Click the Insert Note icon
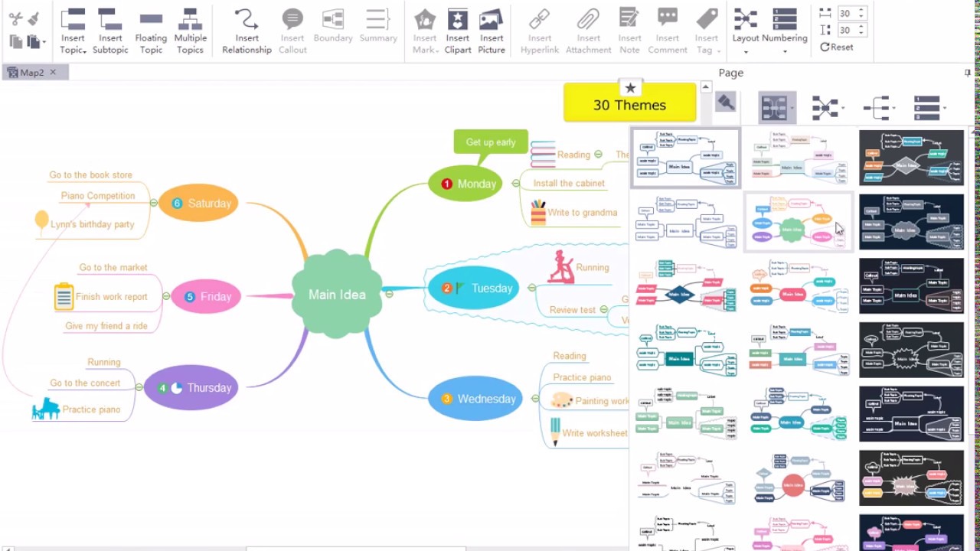This screenshot has height=551, width=980. tap(629, 19)
